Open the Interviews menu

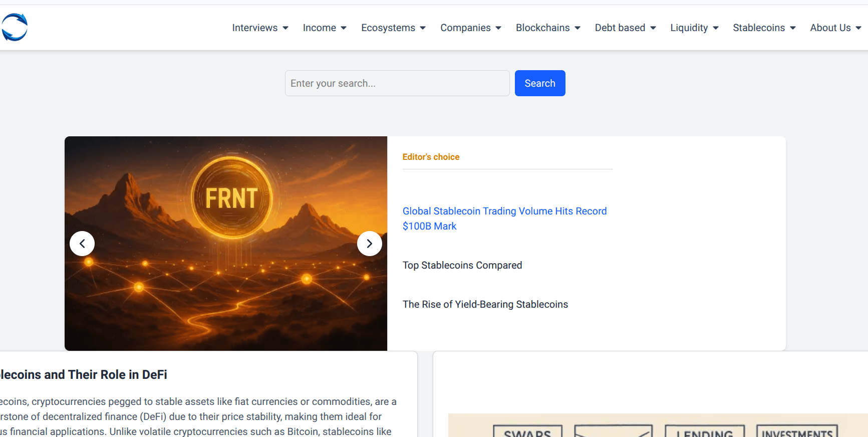point(260,28)
